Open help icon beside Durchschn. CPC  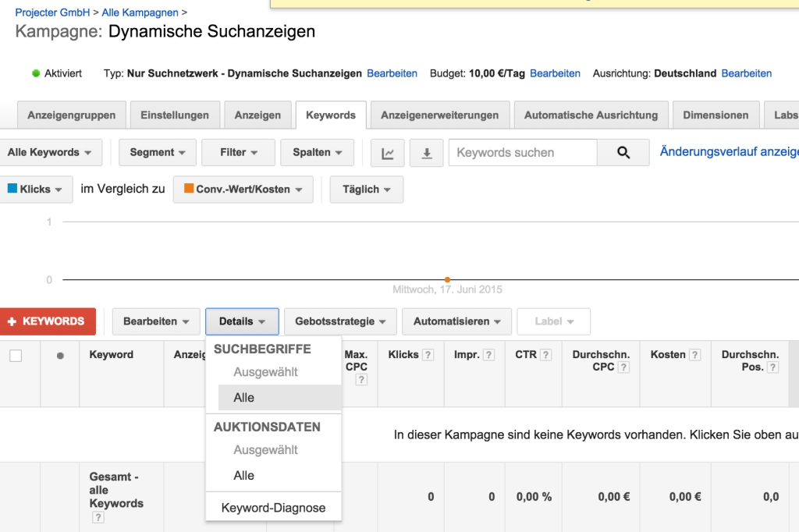point(623,367)
